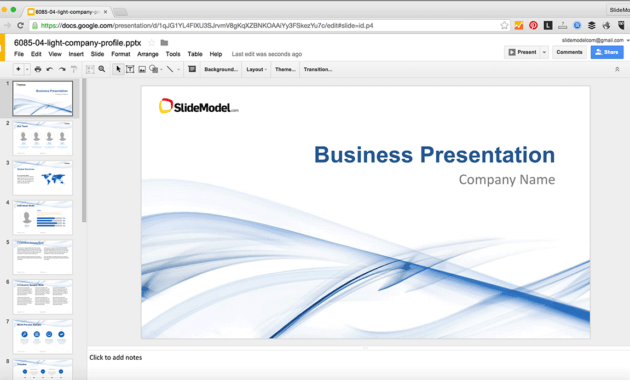Click the Google Analytics extension icon
This screenshot has height=380, width=630.
click(519, 25)
